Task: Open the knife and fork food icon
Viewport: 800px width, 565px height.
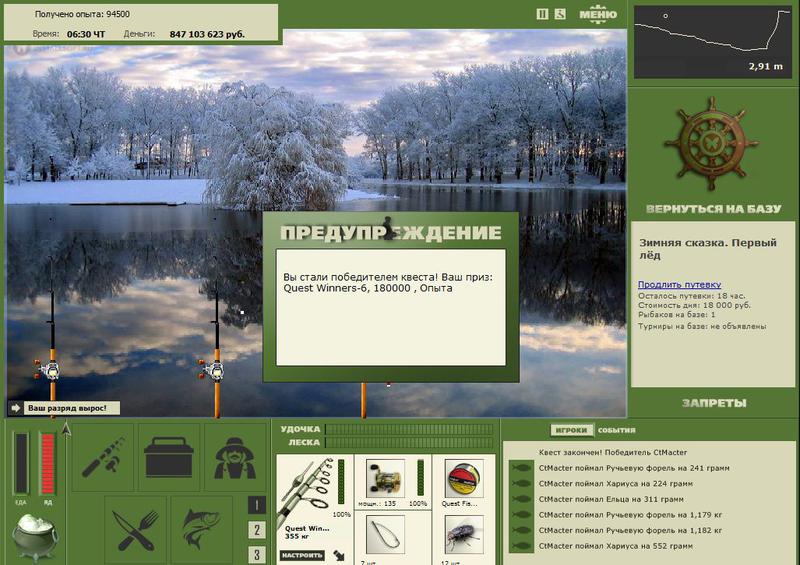Action: [135, 530]
